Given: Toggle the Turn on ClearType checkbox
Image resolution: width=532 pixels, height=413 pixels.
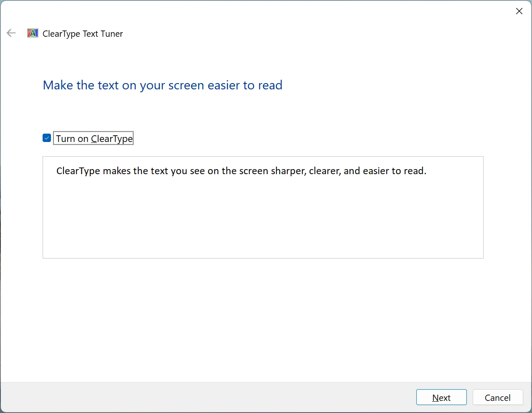Looking at the screenshot, I should click(x=46, y=137).
